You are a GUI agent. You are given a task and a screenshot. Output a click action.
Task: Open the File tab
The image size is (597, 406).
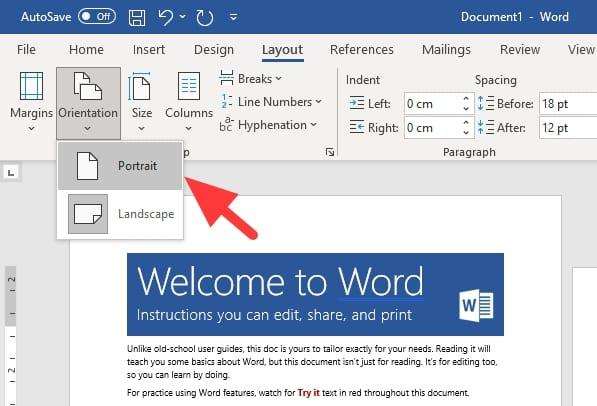(26, 50)
